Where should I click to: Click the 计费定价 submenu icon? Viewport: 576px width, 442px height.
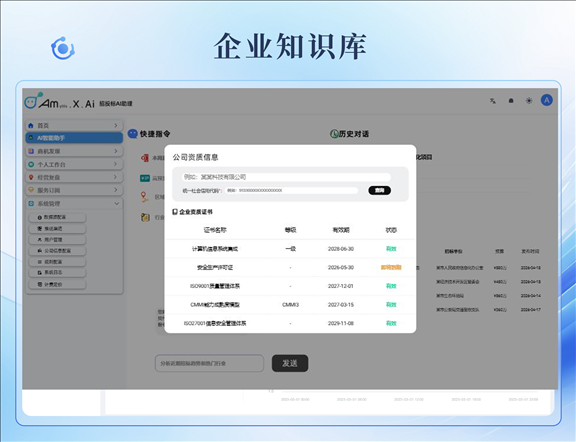pos(40,284)
